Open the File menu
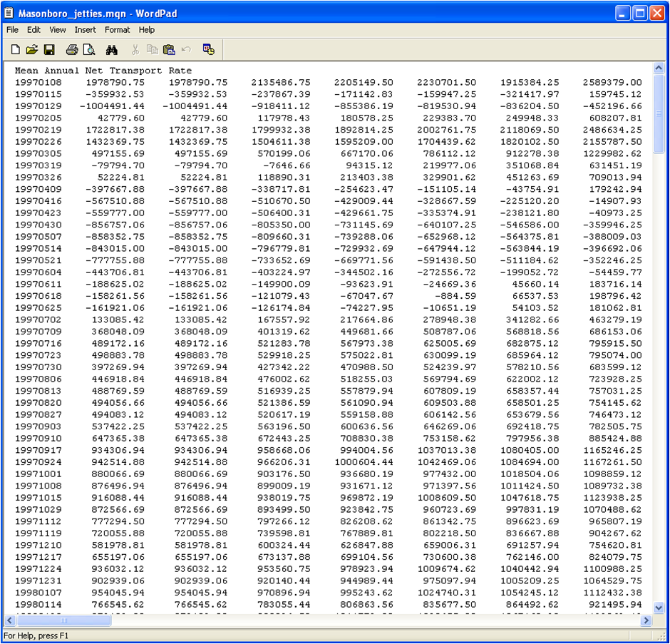This screenshot has height=644, width=670. coord(12,29)
